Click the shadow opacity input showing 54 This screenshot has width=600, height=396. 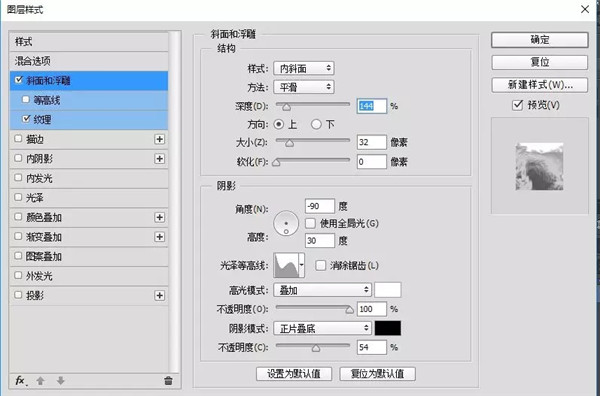pyautogui.click(x=372, y=347)
